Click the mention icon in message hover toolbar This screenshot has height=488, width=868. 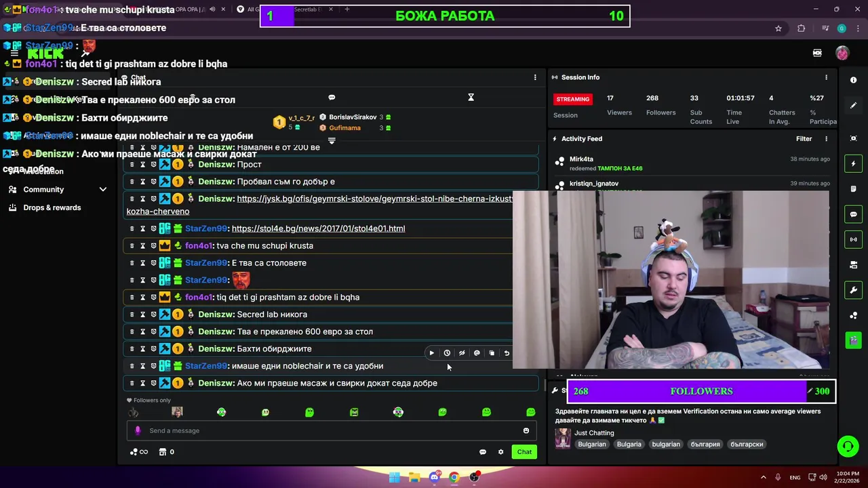(x=477, y=353)
